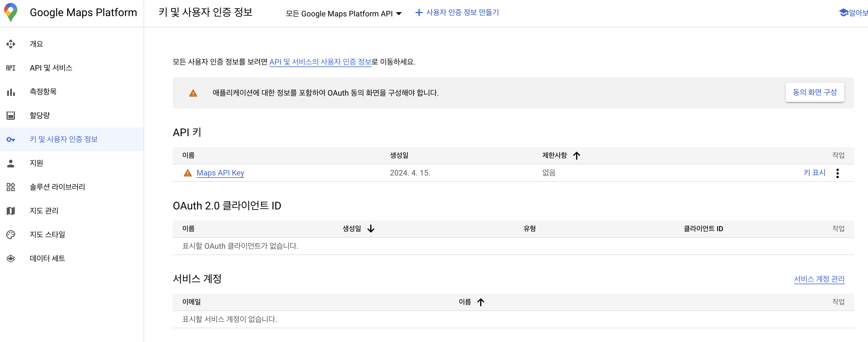Select 키 및 사용자 인증 정보 menu item
This screenshot has height=342, width=868.
[x=64, y=139]
